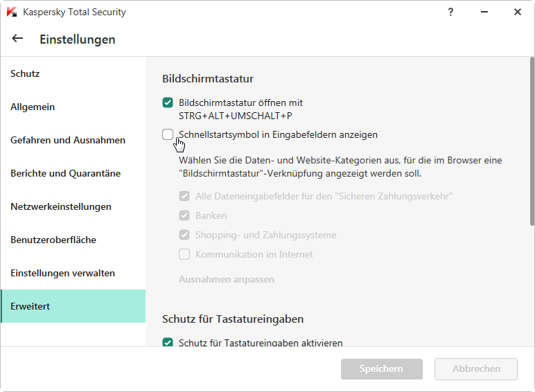Select the Erweitert sidebar item
The height and width of the screenshot is (392, 535).
[73, 306]
